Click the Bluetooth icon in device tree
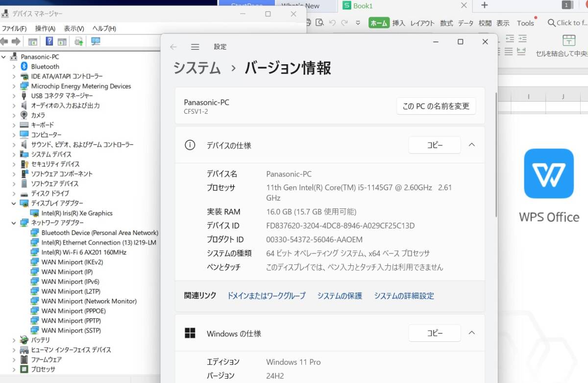The height and width of the screenshot is (383, 588). [24, 66]
